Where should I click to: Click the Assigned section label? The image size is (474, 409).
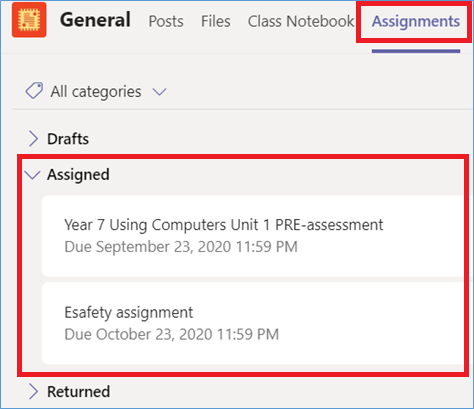click(x=78, y=175)
